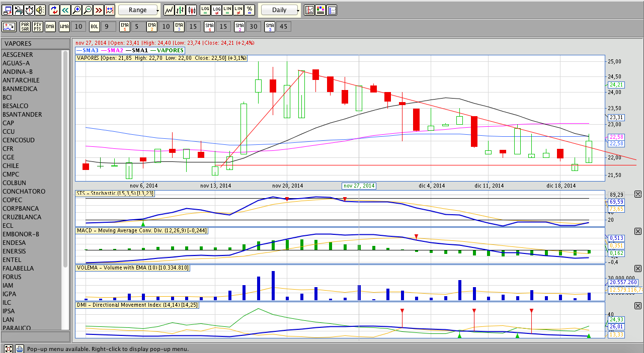Click the zoom in magnifier icon

[x=76, y=10]
